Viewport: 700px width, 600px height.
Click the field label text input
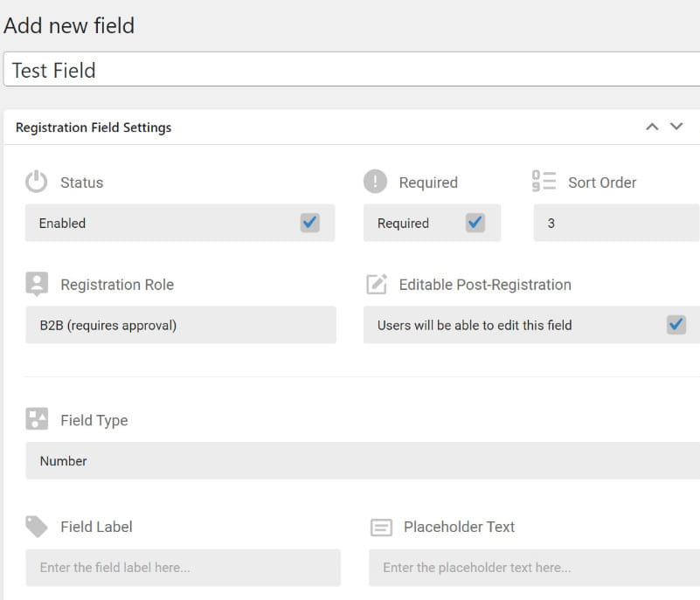pos(183,568)
